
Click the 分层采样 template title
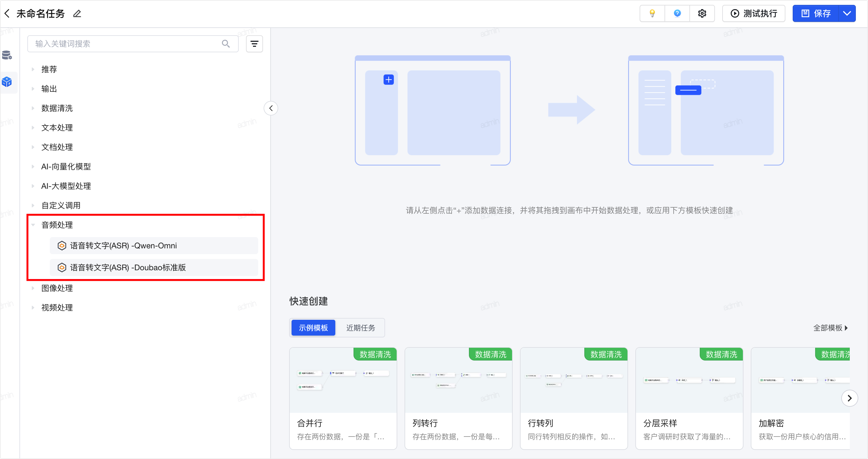click(660, 423)
